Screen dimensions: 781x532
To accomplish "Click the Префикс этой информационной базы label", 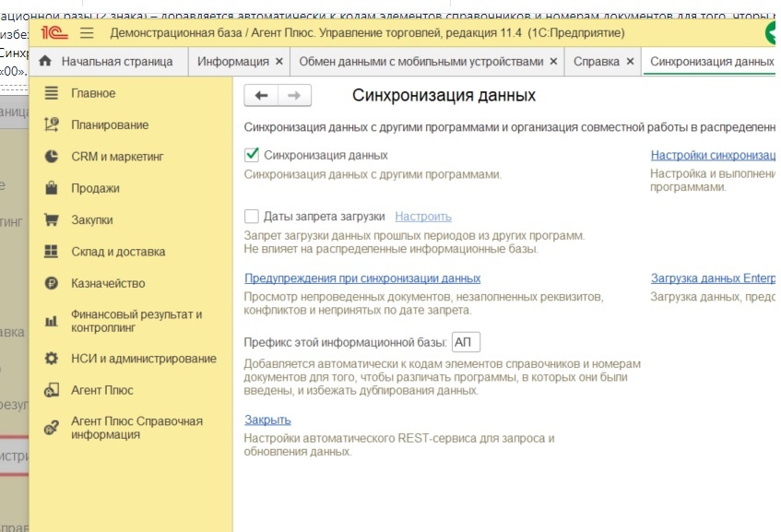I will 345,342.
